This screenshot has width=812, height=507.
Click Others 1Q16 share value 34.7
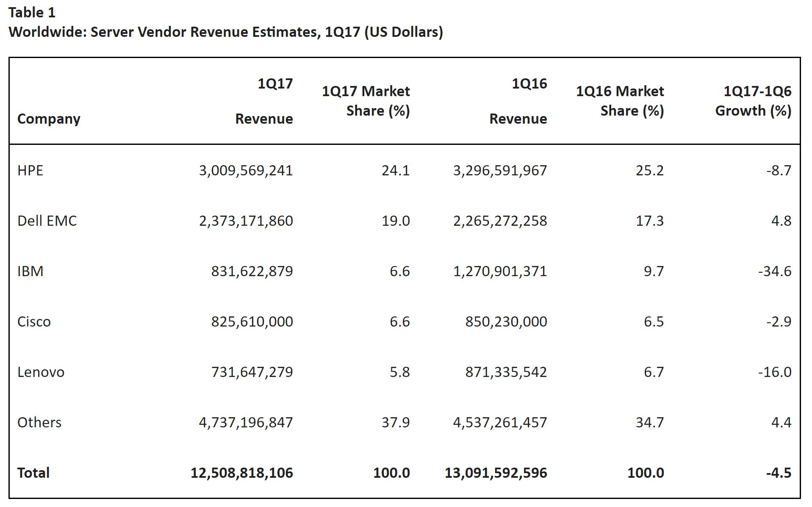pyautogui.click(x=650, y=422)
